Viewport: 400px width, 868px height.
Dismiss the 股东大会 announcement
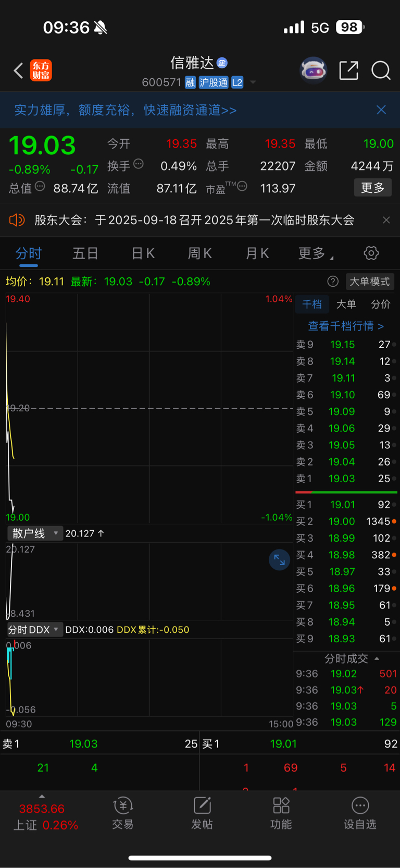pos(386,220)
